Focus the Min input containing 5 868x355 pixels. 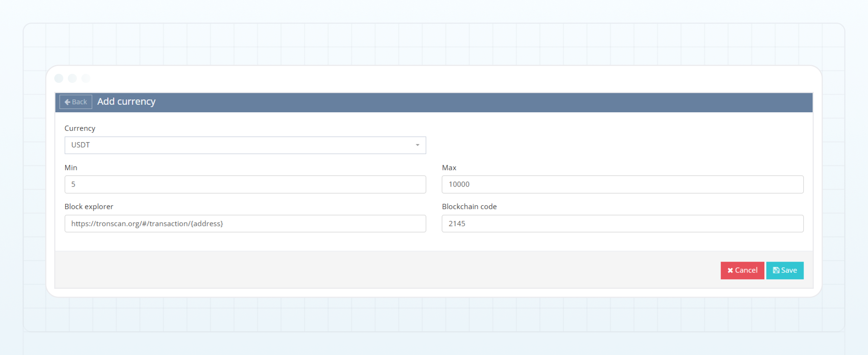coord(245,184)
